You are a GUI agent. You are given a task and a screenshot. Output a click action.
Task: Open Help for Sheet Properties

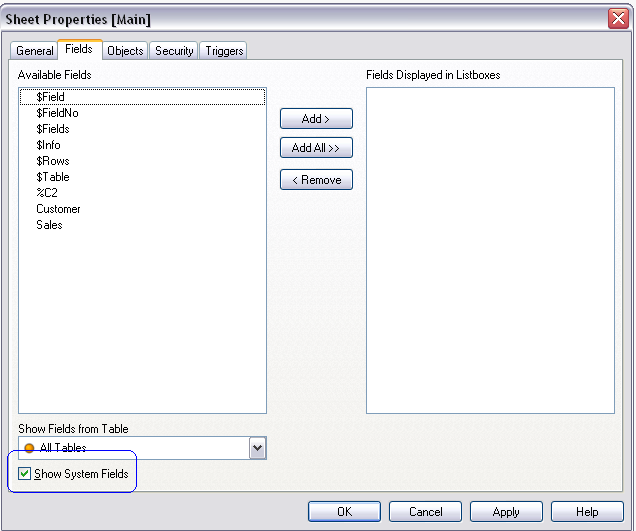tap(587, 512)
